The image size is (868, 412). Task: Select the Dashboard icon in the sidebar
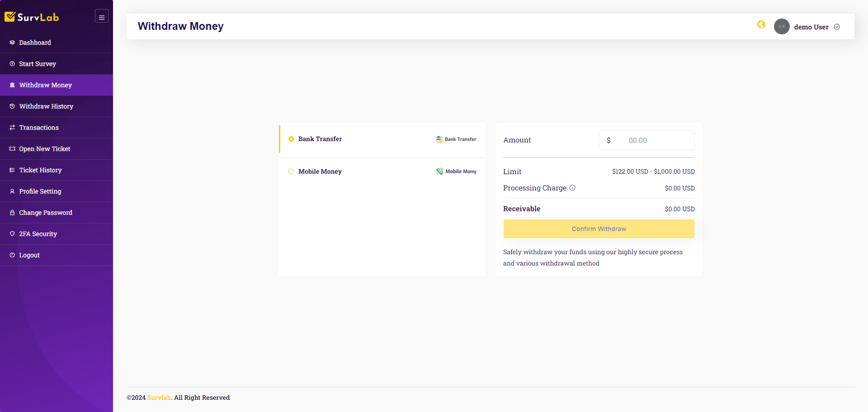(12, 43)
